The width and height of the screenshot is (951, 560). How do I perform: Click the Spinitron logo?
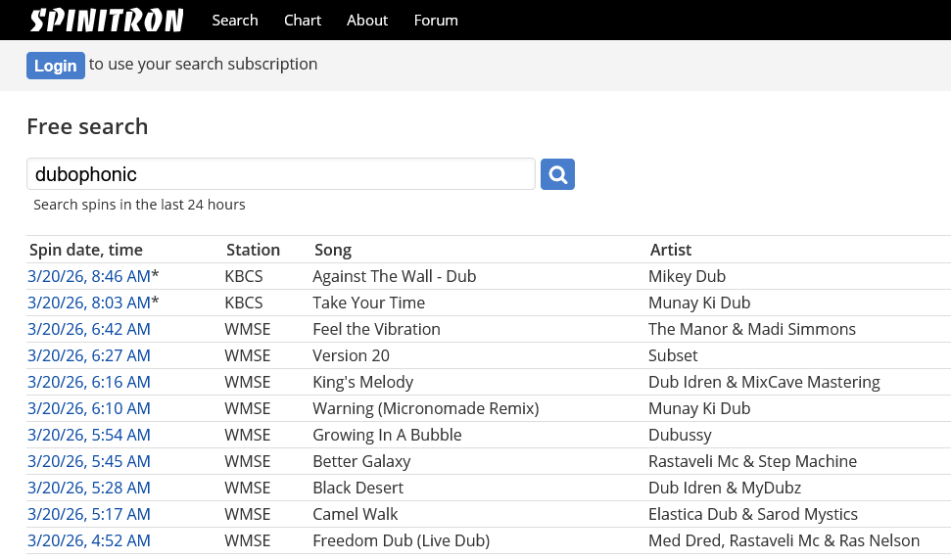tap(106, 20)
